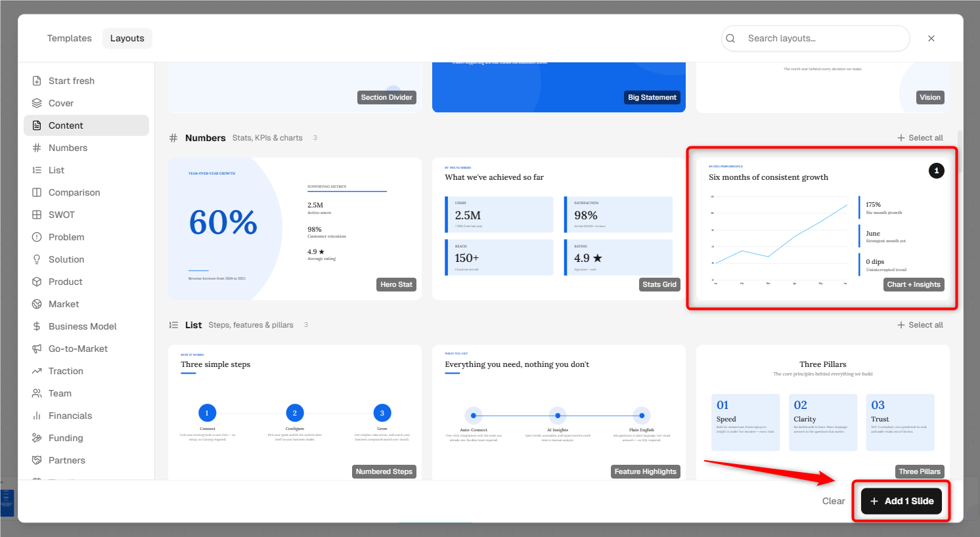Select all layouts in Numbers section
Image resolution: width=980 pixels, height=537 pixels.
(920, 138)
